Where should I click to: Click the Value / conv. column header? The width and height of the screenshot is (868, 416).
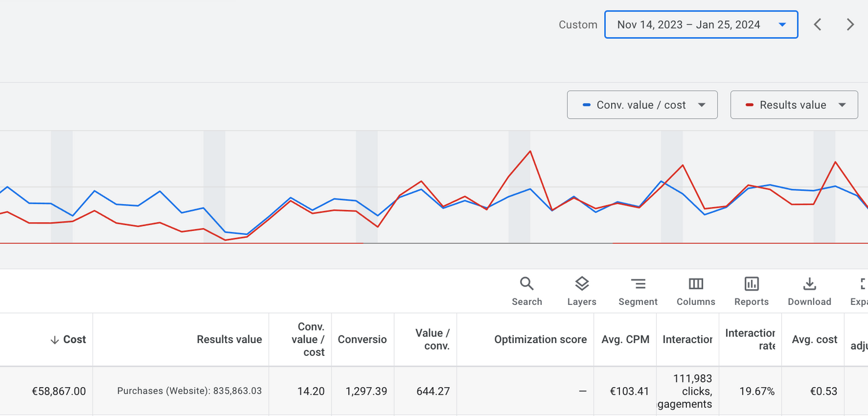tap(432, 340)
